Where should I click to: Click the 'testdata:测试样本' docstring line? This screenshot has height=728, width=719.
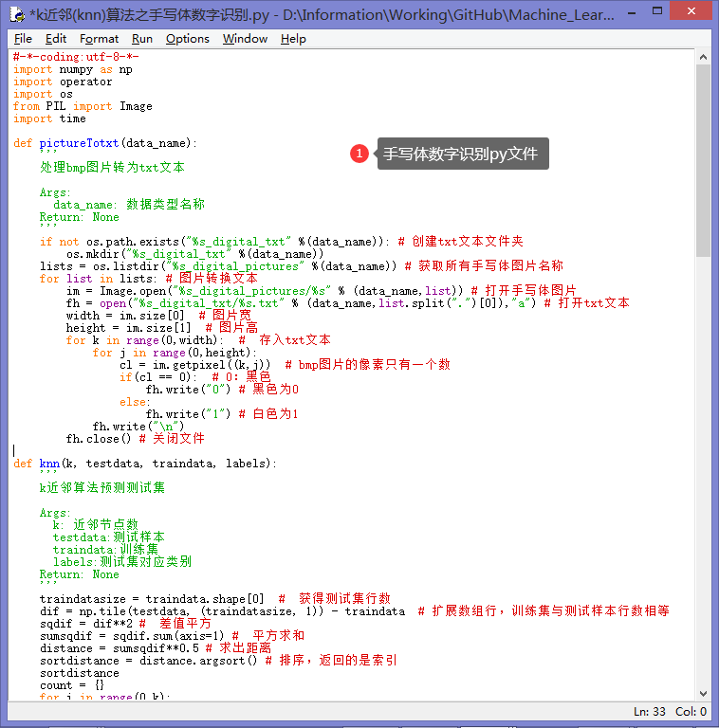[109, 537]
